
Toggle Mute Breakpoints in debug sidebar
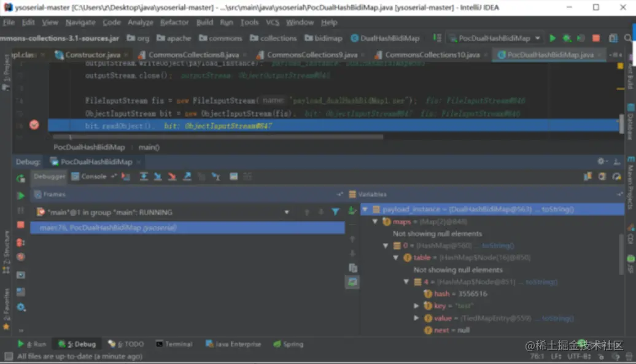pos(21,257)
